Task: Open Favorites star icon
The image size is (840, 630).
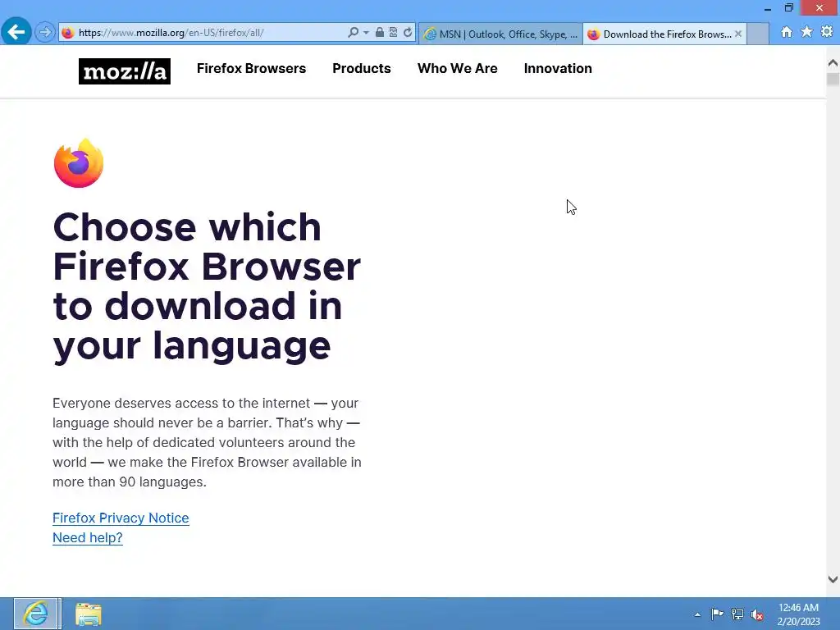Action: click(806, 32)
